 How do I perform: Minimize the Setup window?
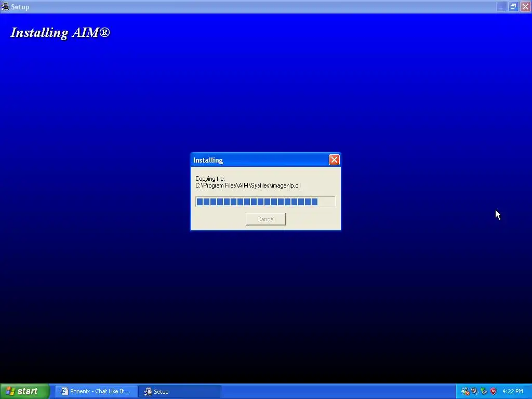(501, 6)
